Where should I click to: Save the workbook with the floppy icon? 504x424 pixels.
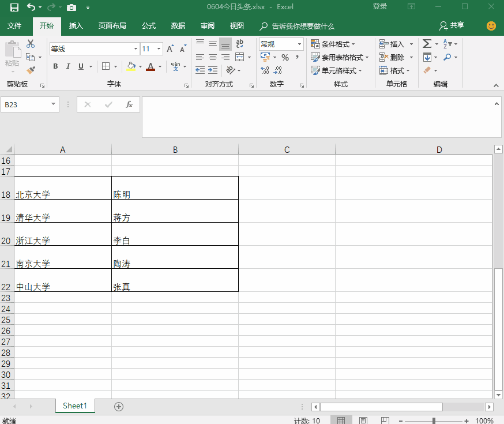14,7
